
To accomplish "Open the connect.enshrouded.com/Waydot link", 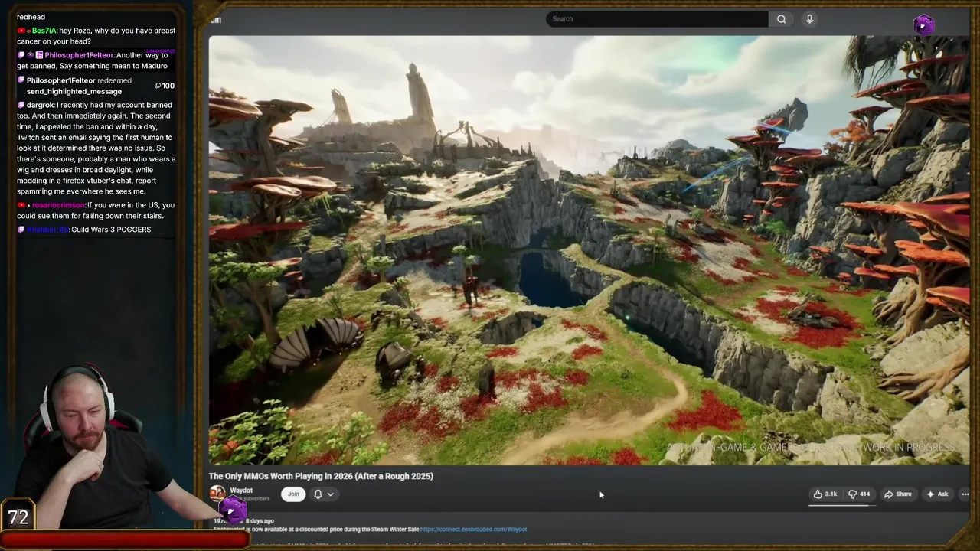I will [473, 530].
